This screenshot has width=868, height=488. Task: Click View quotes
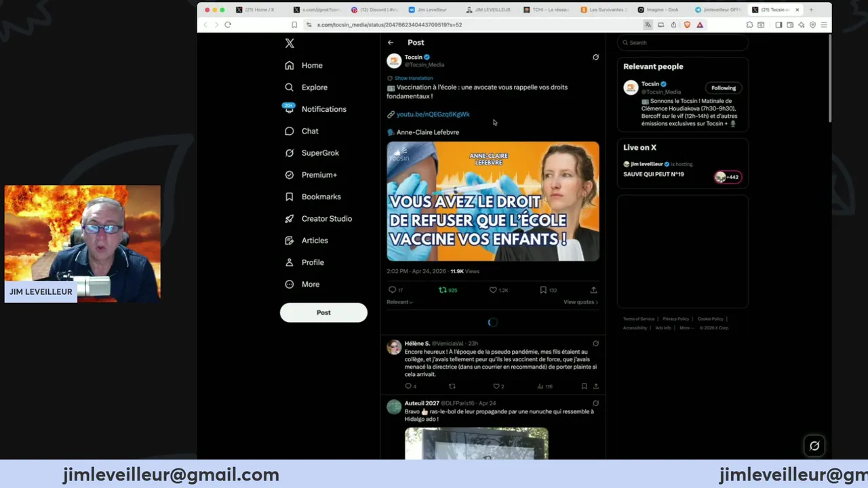click(580, 302)
